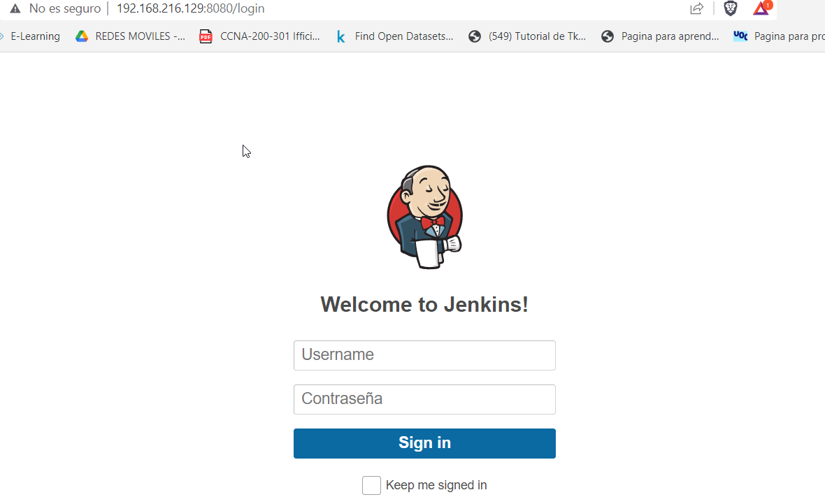
Task: Click the URL 192.168.216.129:8080/login
Action: (190, 8)
